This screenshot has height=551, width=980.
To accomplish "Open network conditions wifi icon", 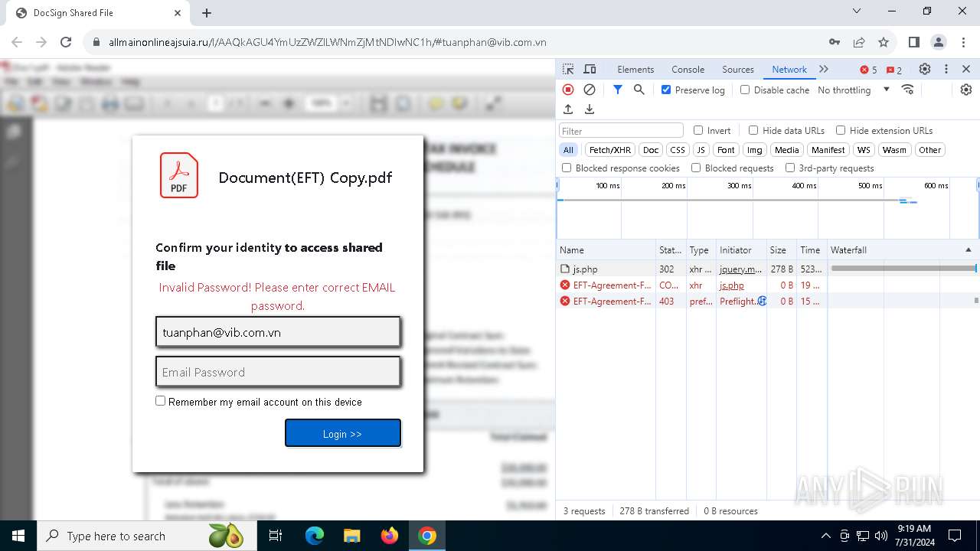I will (908, 90).
